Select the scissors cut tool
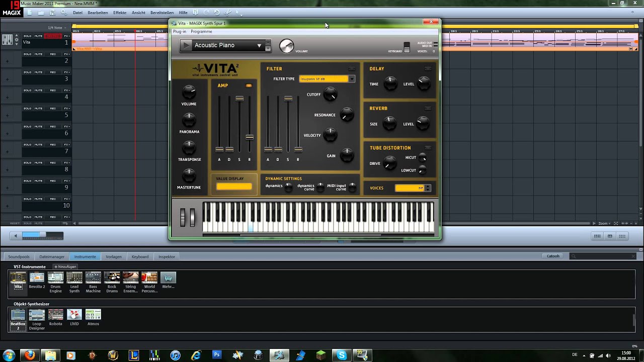Viewport: 644px width, 362px height. 228,13
